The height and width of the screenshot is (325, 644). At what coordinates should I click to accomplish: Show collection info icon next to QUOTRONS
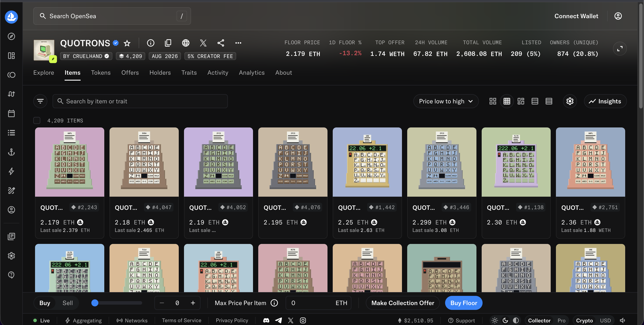coord(150,43)
